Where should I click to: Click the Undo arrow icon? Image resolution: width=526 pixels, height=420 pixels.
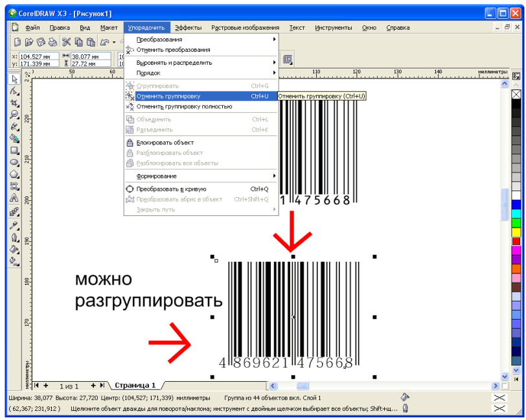click(105, 42)
